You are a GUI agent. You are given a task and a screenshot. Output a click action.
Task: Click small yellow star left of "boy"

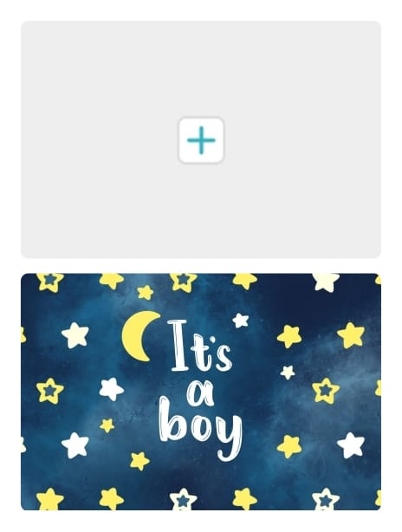pos(107,425)
